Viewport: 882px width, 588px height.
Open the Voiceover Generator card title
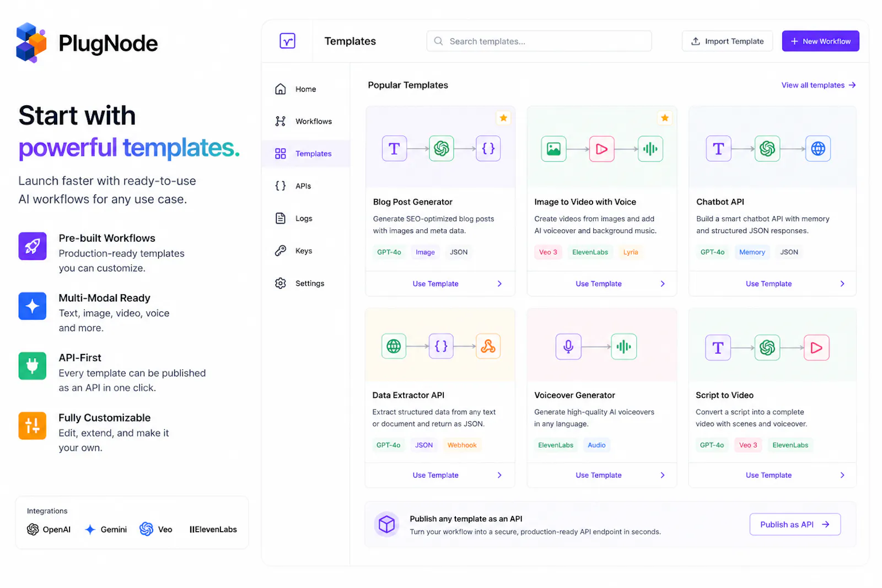tap(574, 395)
